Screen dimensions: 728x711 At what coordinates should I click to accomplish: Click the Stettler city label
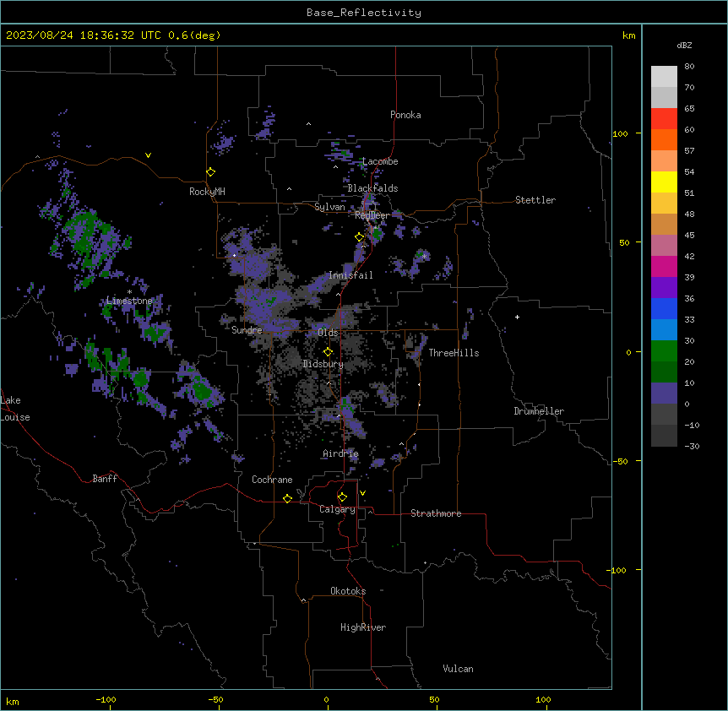pos(535,200)
